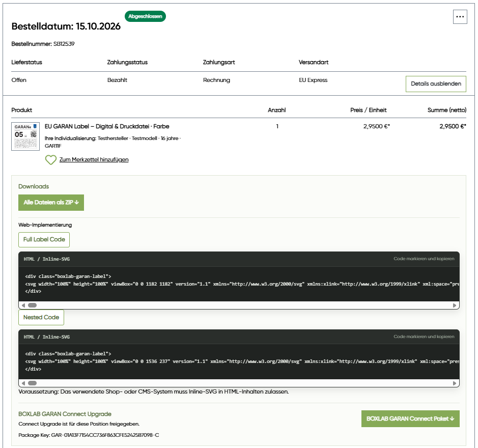Click right scroll arrow of Full Label code box

(455, 305)
